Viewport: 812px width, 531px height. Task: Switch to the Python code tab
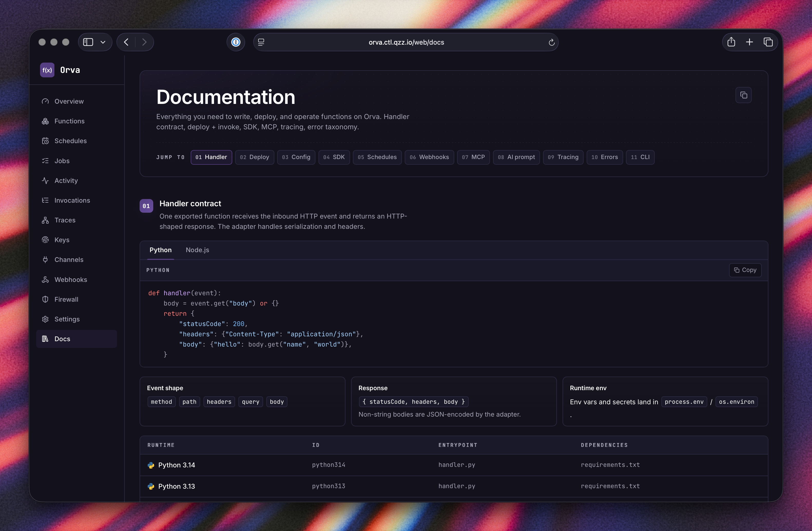(x=160, y=250)
